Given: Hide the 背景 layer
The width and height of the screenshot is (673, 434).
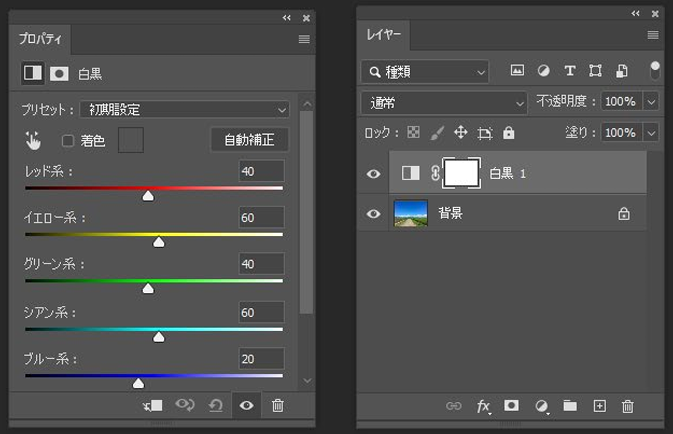Looking at the screenshot, I should pyautogui.click(x=374, y=213).
